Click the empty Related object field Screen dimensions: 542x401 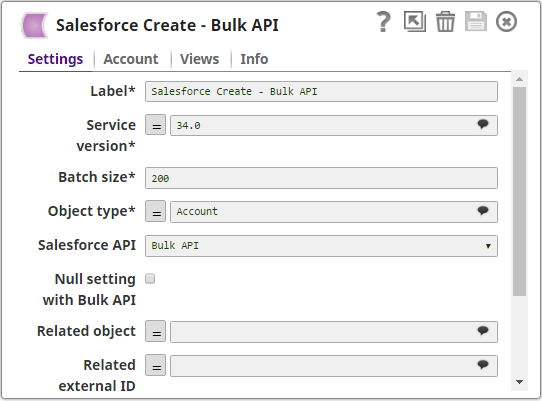334,332
